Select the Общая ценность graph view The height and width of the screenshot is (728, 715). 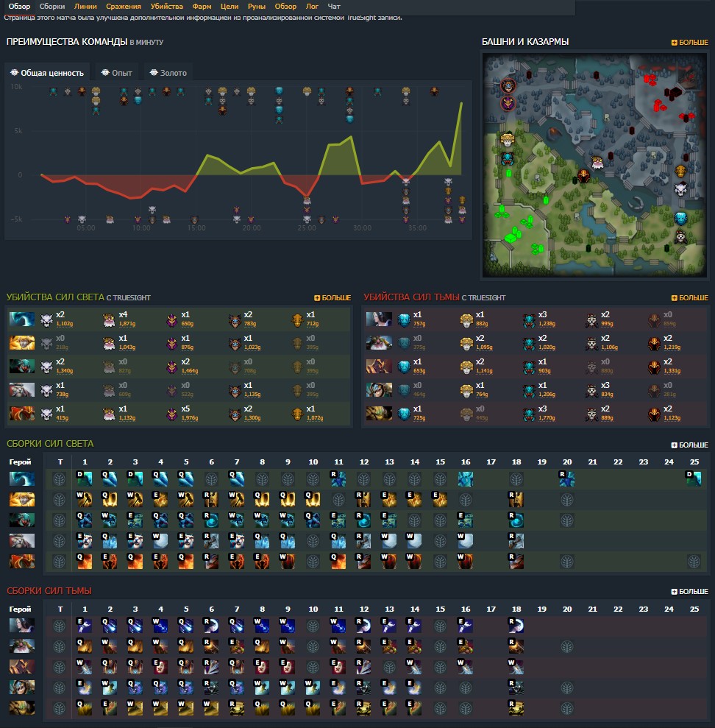pos(50,73)
